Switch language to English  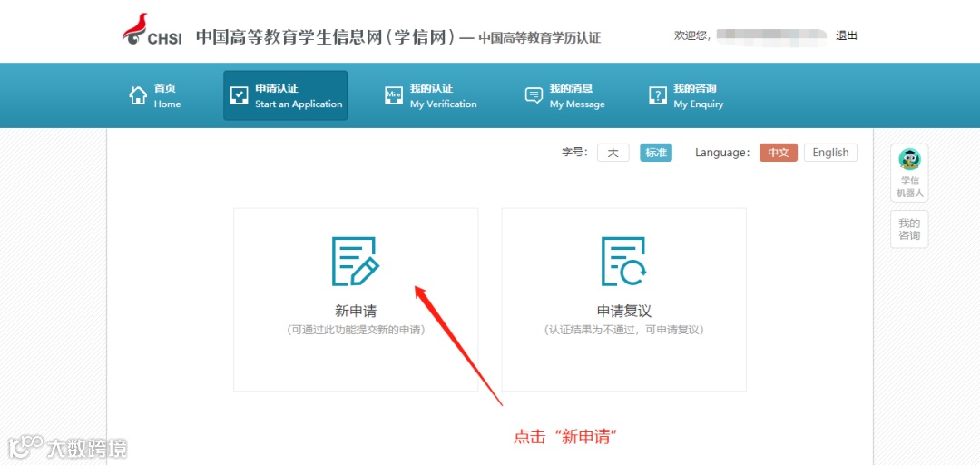(830, 153)
